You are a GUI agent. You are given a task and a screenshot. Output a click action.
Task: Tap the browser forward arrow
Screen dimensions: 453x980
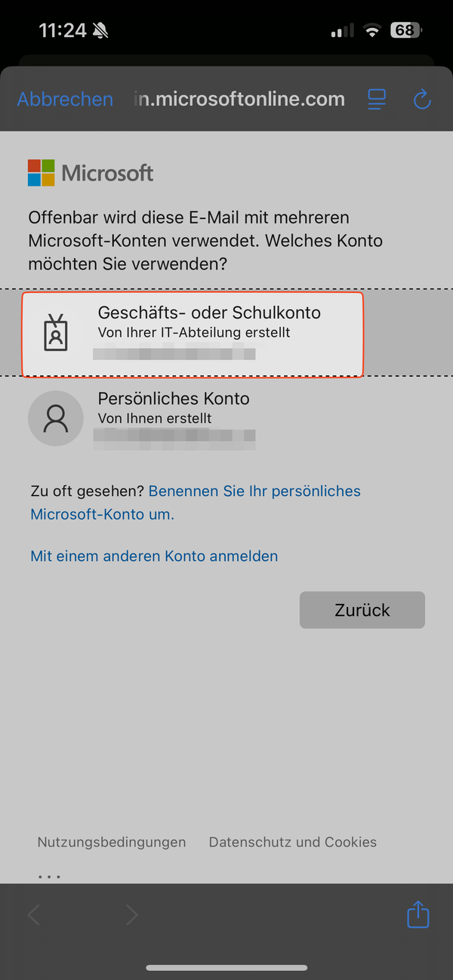point(132,916)
